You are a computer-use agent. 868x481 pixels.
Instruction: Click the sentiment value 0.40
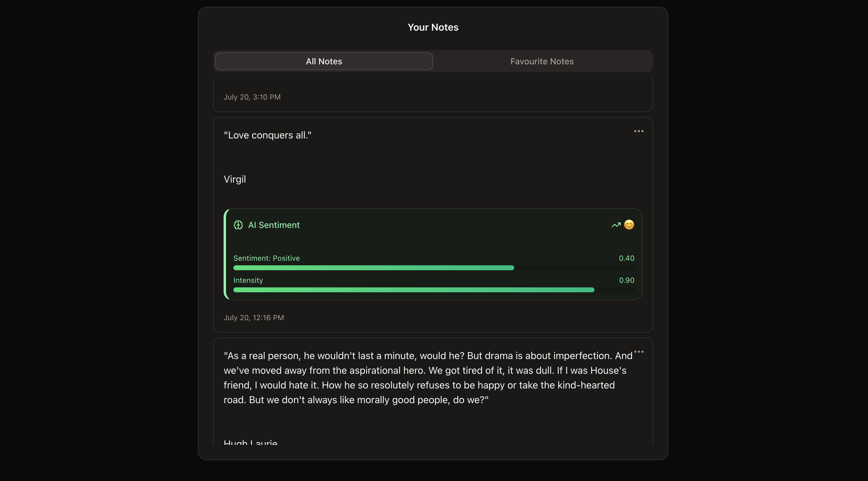coord(626,258)
